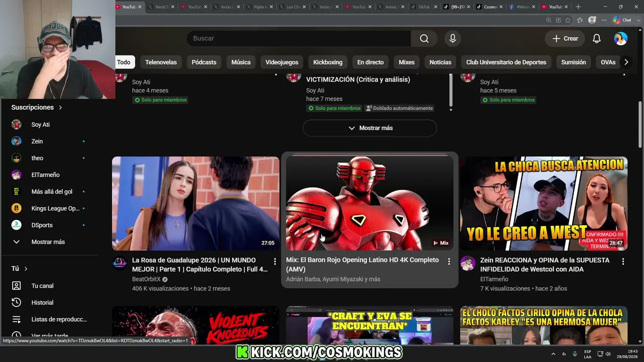Open the Kings League subscription in the sidebar
Screen dimensions: 644x362
[x=49, y=209]
